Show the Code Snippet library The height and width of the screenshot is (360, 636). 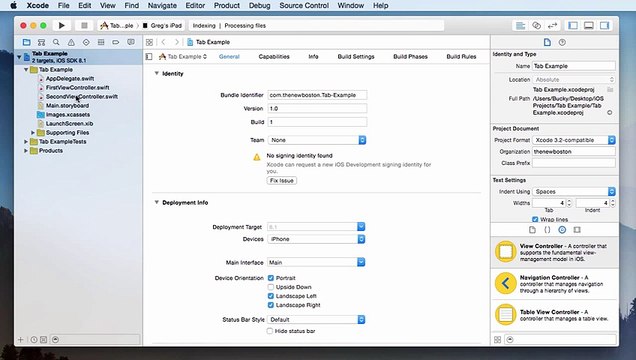(x=547, y=230)
